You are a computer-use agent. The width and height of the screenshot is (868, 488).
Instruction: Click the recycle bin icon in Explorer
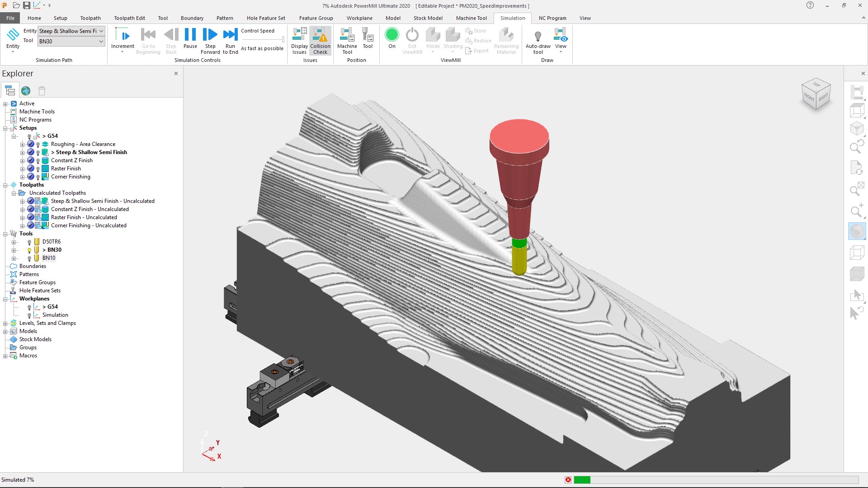(42, 91)
